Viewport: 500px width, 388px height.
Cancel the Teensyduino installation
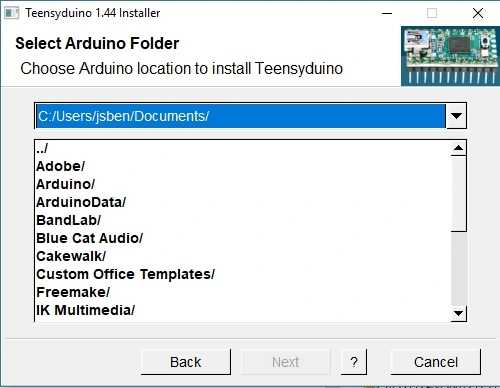coord(436,362)
